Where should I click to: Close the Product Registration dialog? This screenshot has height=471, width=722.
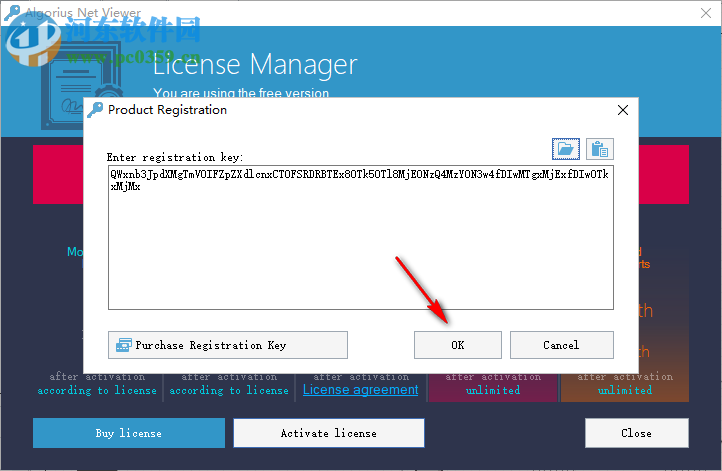click(x=623, y=110)
